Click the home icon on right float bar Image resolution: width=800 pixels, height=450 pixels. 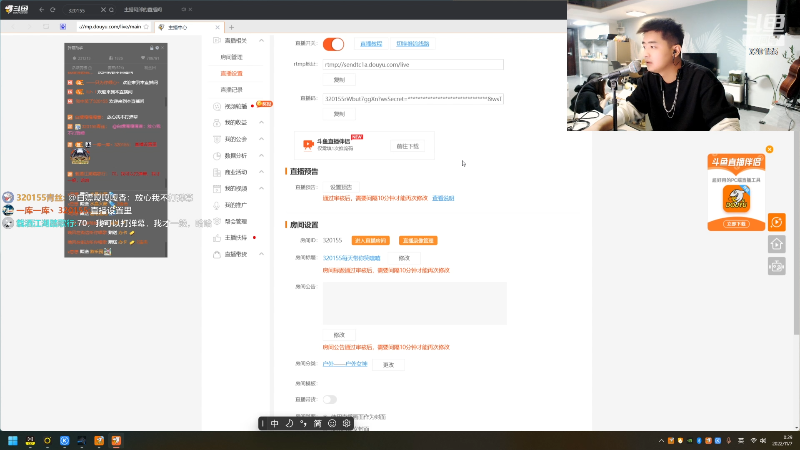click(x=777, y=244)
